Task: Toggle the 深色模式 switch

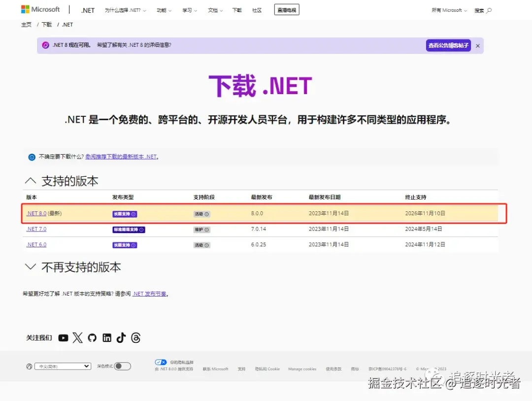Action: 122,366
